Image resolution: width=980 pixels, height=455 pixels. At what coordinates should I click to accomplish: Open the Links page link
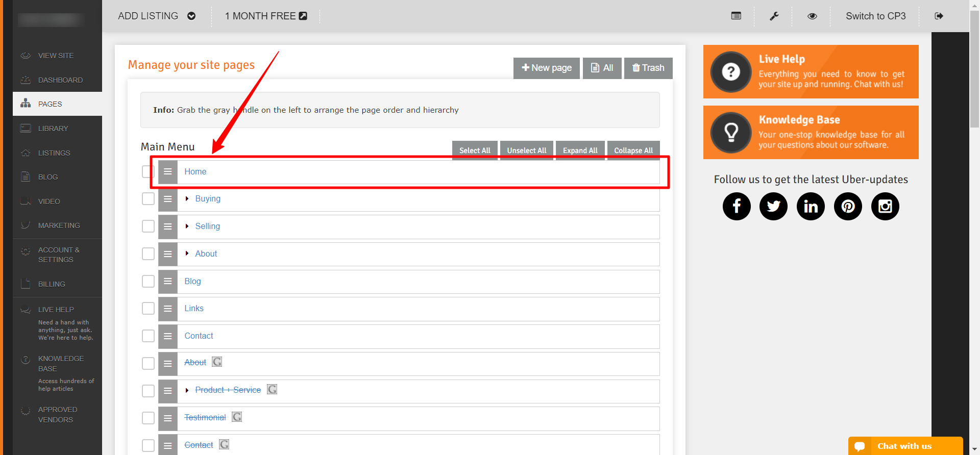pyautogui.click(x=194, y=308)
